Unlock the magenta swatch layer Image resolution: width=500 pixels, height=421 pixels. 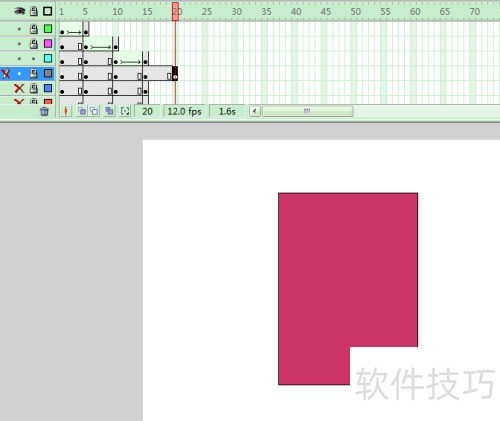tap(34, 44)
